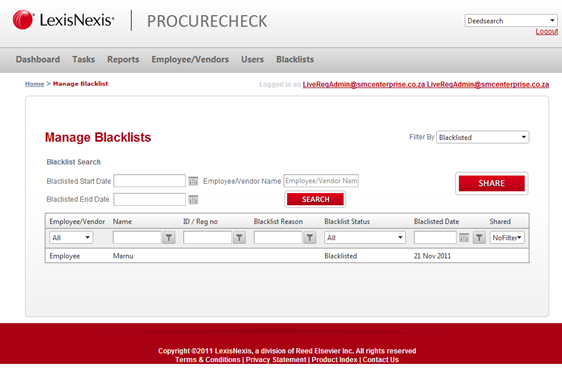Open the Shared NoFilter dropdown

(507, 238)
